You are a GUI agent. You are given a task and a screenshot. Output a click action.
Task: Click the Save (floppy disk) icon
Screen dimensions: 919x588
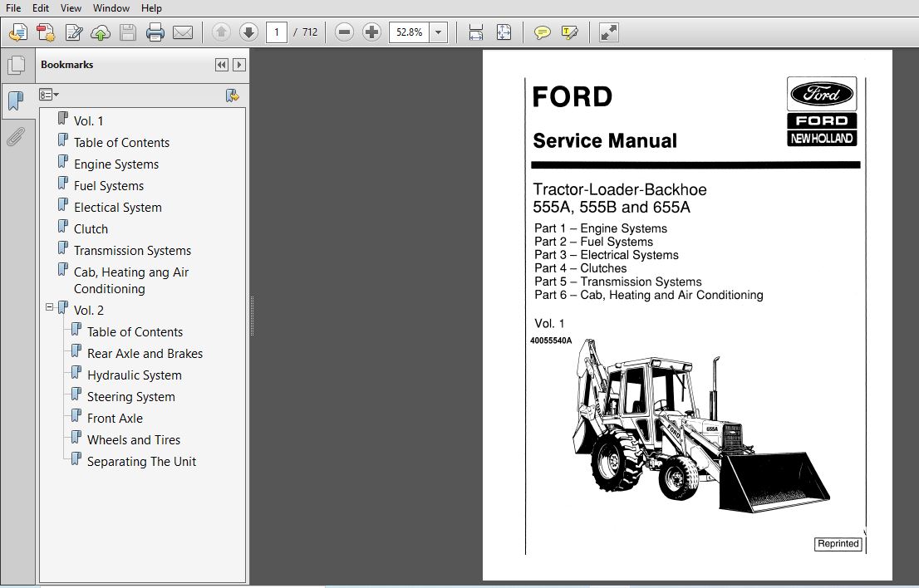(128, 32)
